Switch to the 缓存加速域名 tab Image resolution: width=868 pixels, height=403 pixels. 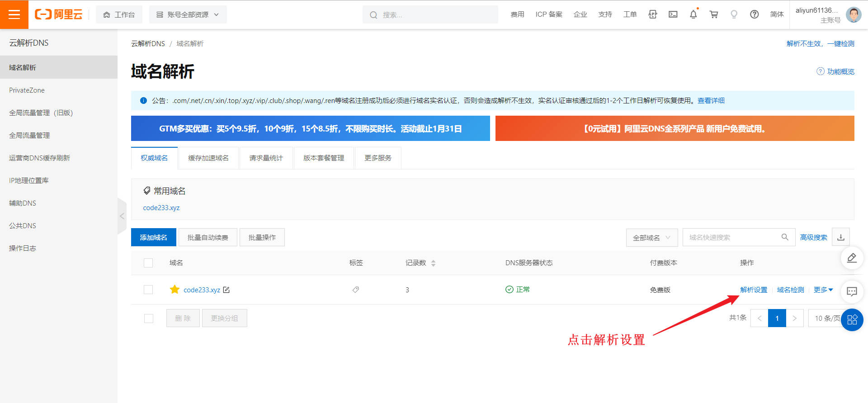point(208,158)
